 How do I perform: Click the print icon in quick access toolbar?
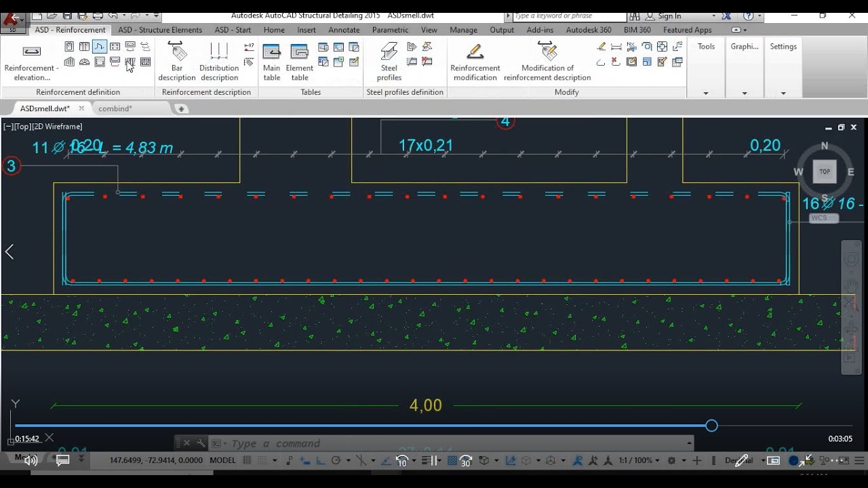98,16
